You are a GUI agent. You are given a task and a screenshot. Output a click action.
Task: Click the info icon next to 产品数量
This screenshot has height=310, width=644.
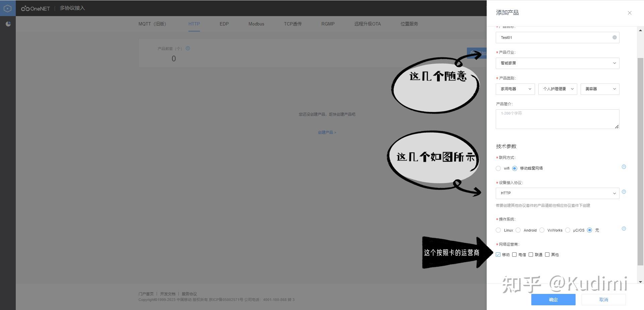[x=187, y=48]
